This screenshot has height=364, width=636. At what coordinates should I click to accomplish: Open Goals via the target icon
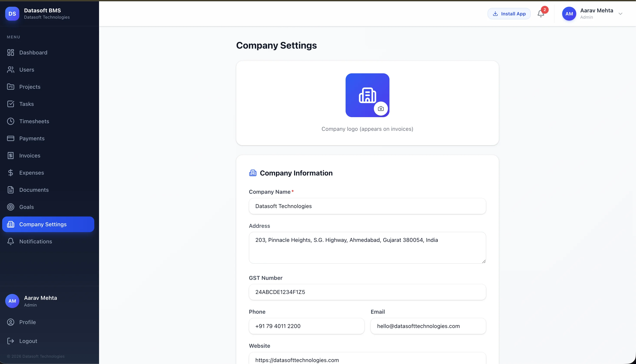pyautogui.click(x=10, y=207)
